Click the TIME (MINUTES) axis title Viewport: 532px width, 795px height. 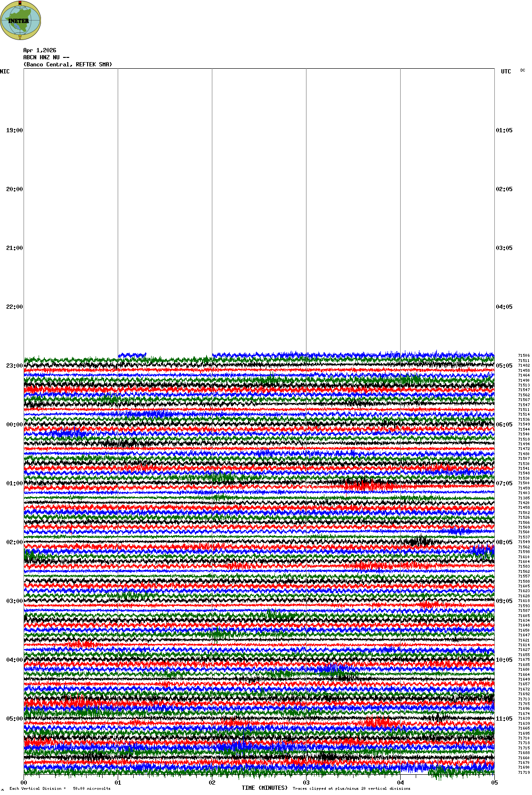pyautogui.click(x=264, y=788)
